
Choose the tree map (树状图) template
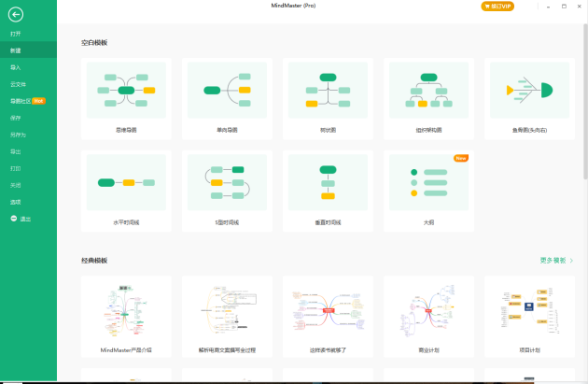point(328,99)
